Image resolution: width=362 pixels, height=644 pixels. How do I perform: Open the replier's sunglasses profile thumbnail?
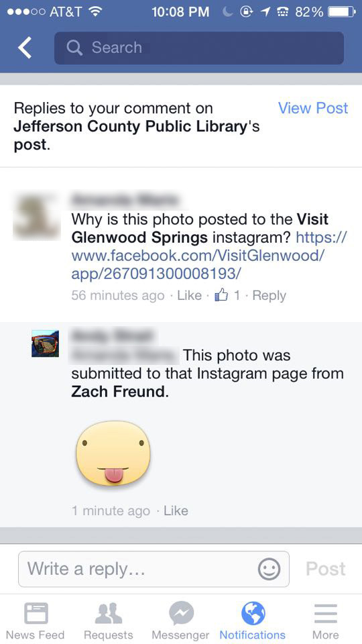tap(45, 343)
